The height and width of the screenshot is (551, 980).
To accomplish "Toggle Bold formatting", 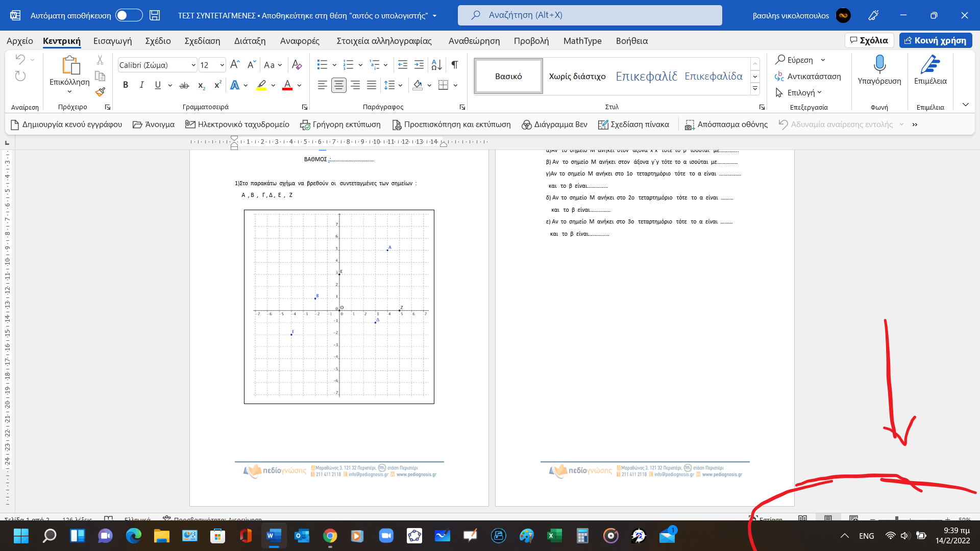I will pos(126,85).
